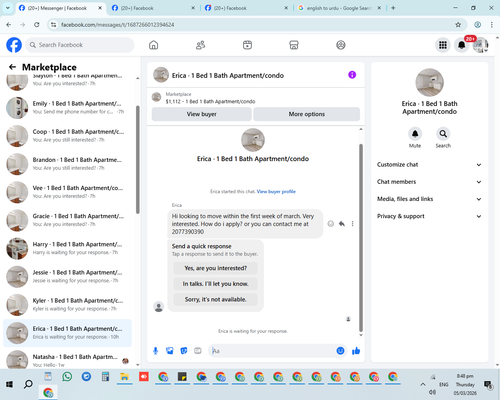The height and width of the screenshot is (400, 500).
Task: Click the chat list scrollbar
Action: click(138, 160)
